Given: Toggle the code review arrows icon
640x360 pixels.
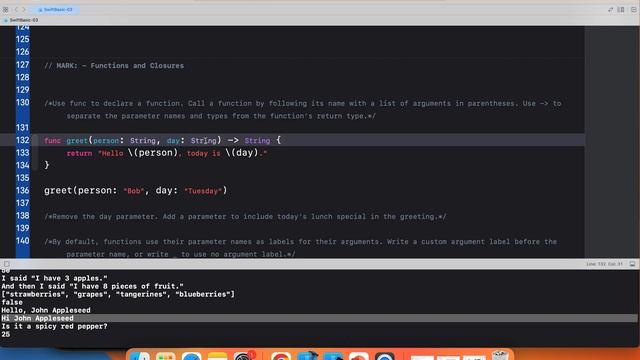Looking at the screenshot, I should [610, 9].
